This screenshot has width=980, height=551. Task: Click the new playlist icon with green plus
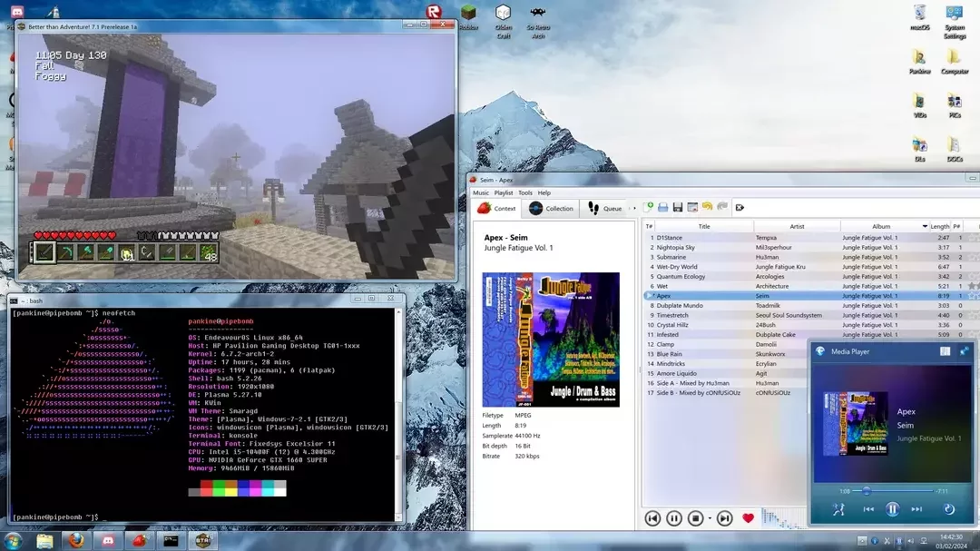[648, 207]
